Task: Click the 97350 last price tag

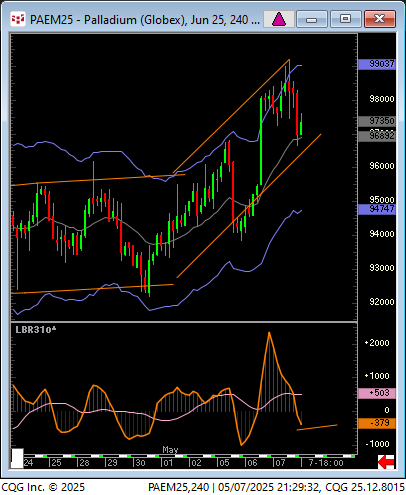Action: coord(377,121)
